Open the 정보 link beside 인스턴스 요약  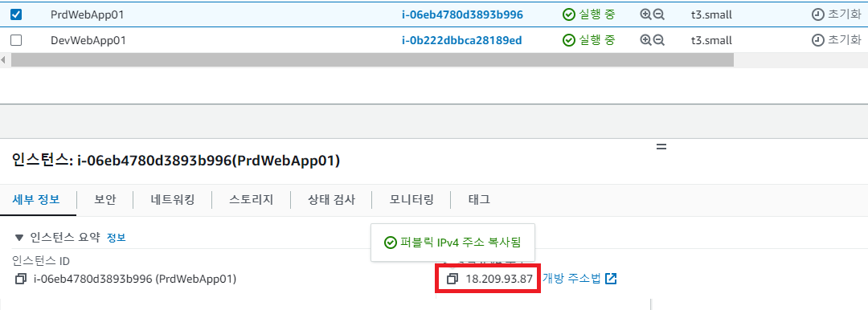coord(117,238)
